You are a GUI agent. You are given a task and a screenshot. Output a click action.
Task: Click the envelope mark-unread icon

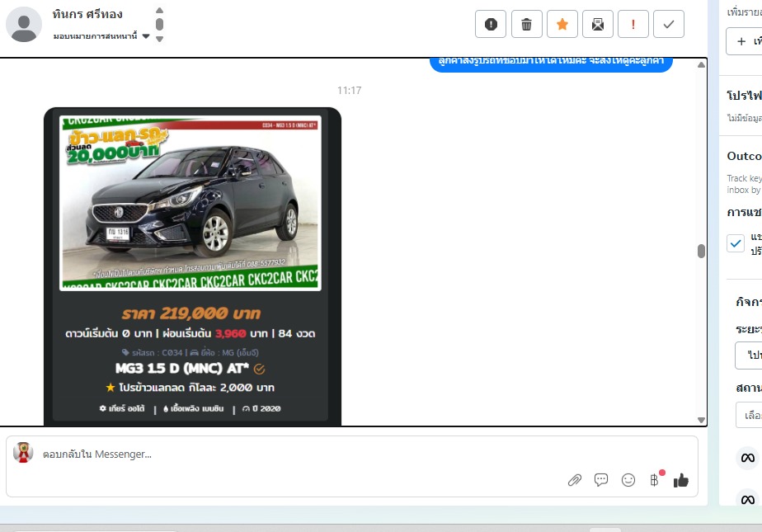(x=598, y=25)
